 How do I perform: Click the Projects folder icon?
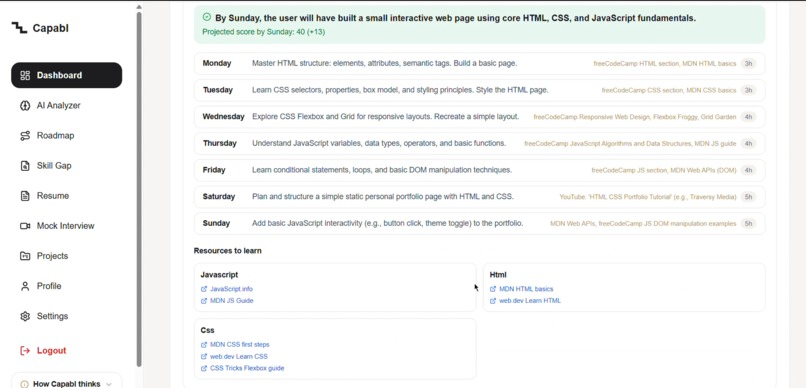[x=25, y=256]
